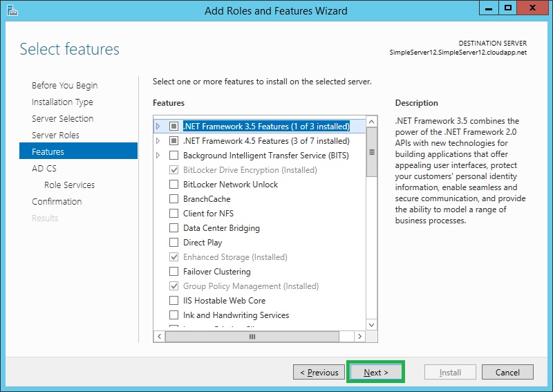This screenshot has width=553, height=392.
Task: Tick the Failover Clustering checkbox
Action: point(174,272)
